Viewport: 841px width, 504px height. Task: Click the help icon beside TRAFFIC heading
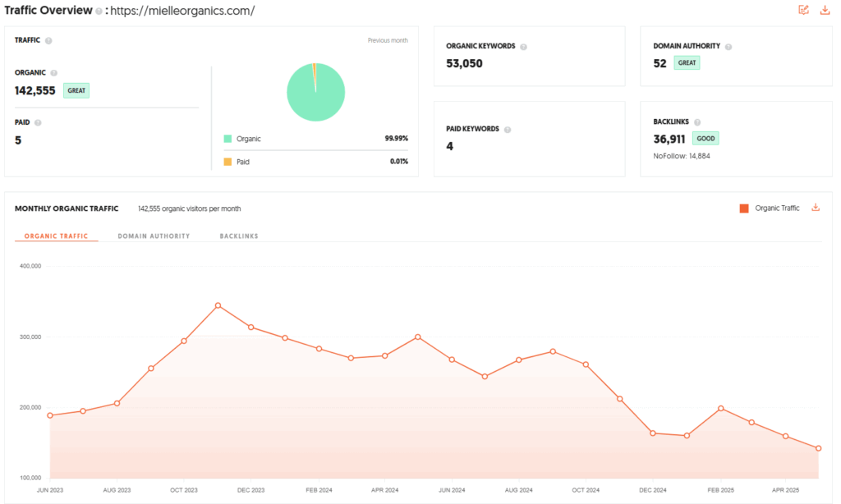(x=48, y=41)
